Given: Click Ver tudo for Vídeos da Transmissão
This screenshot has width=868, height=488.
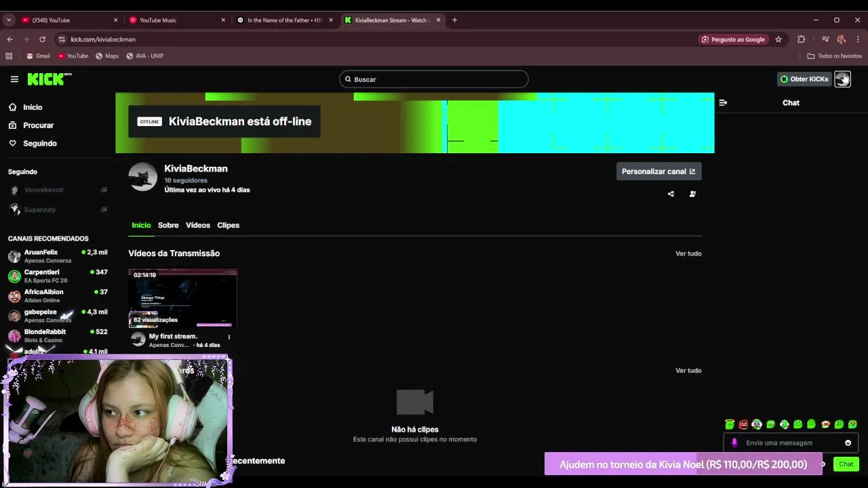Looking at the screenshot, I should pyautogui.click(x=688, y=253).
